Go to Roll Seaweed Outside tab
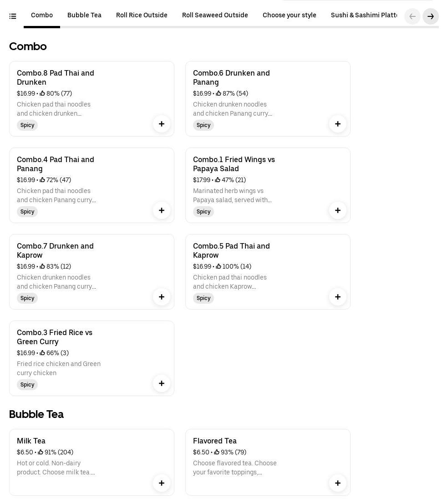This screenshot has height=504, width=448. click(x=215, y=15)
